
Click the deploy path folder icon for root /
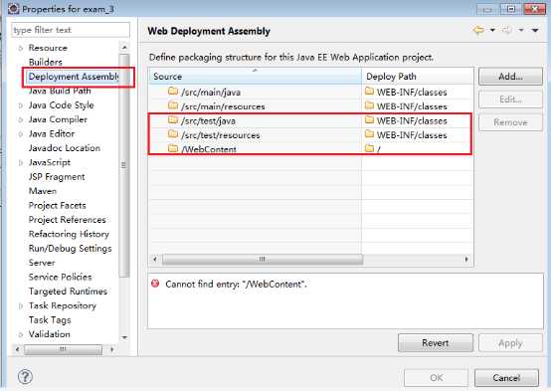(369, 148)
